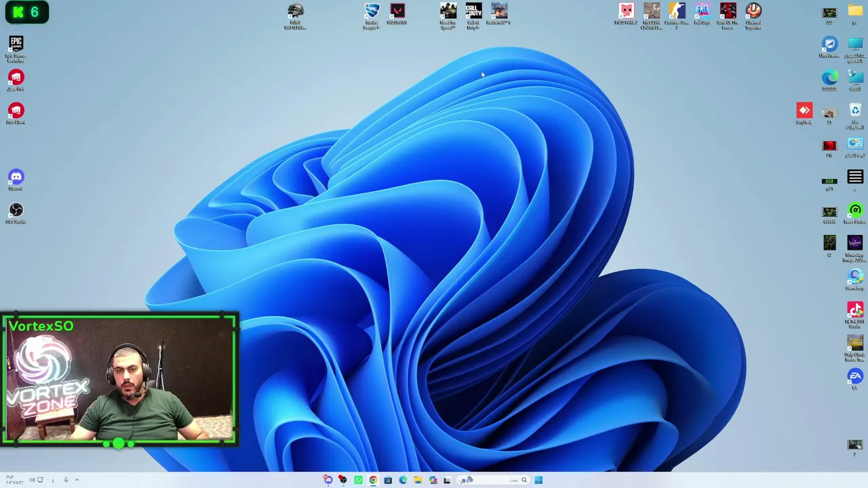Select the PICO PARK 2 desktop shortcut
The image size is (868, 488).
[x=626, y=14]
